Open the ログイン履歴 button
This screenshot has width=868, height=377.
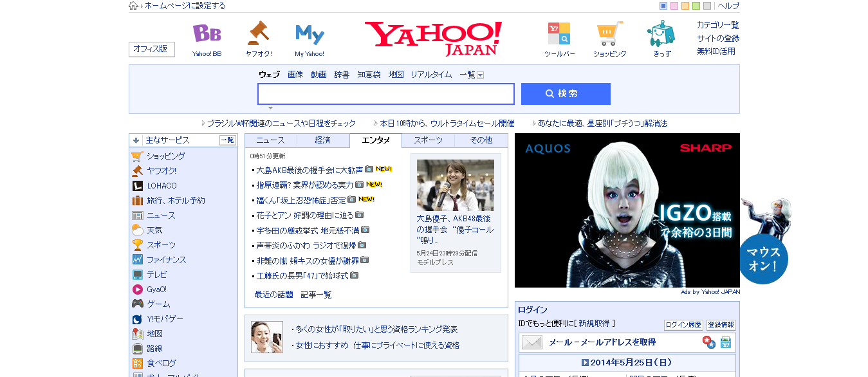click(683, 325)
